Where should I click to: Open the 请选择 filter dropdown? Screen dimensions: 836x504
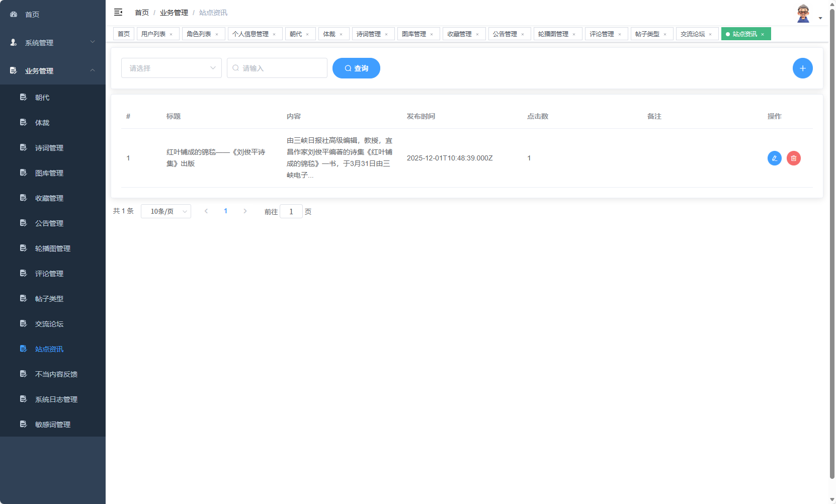pos(171,68)
